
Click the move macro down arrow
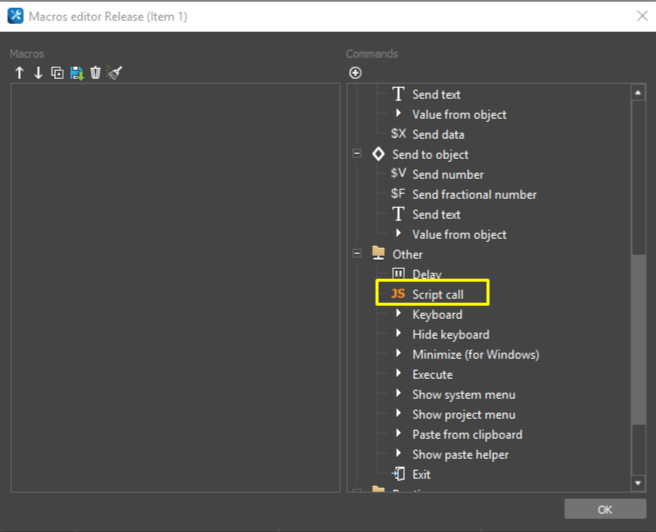[38, 73]
